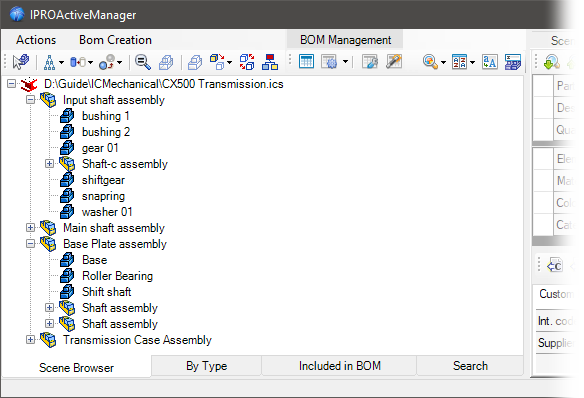Open the yellow-blue blocks dropdown arrow
The height and width of the screenshot is (398, 584).
pos(229,62)
